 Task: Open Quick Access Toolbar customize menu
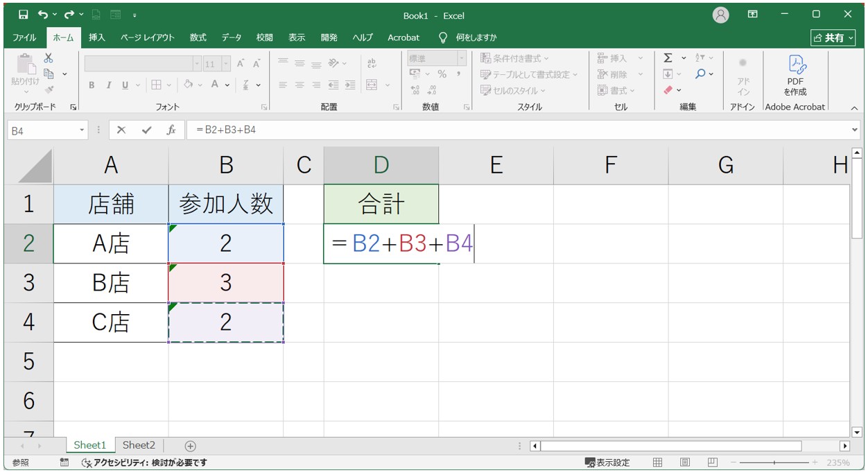coord(134,15)
